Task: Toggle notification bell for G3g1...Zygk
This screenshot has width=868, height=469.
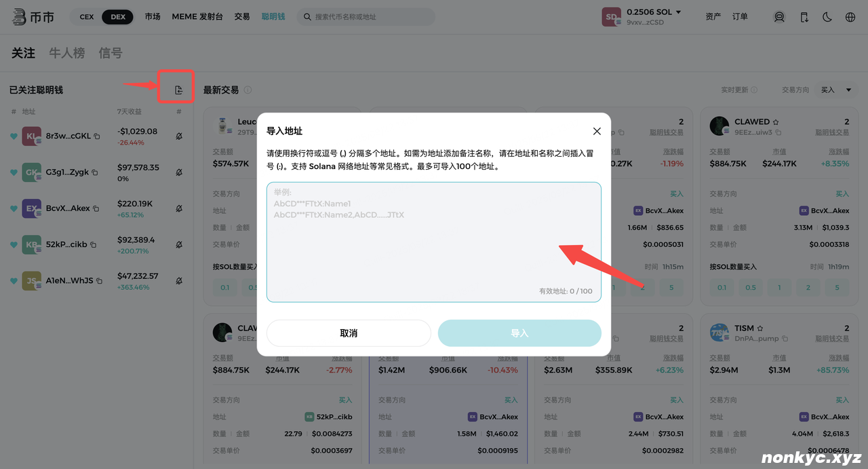Action: [x=179, y=172]
